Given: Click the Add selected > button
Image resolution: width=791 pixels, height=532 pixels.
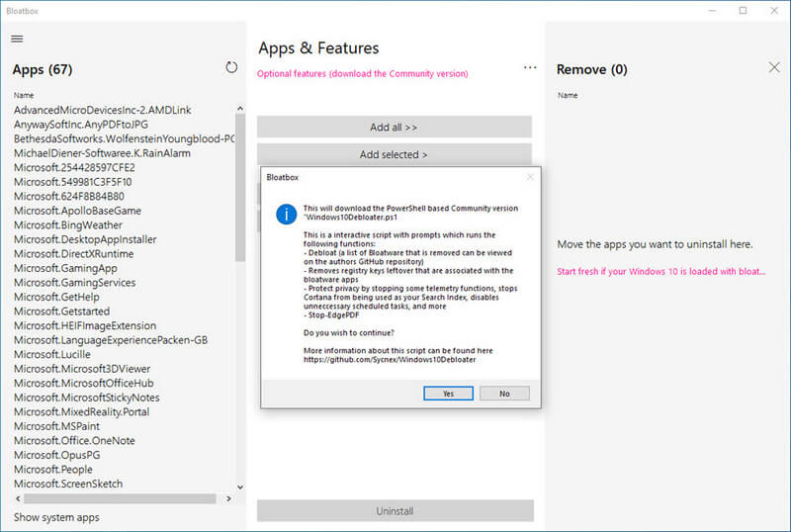Looking at the screenshot, I should click(394, 155).
